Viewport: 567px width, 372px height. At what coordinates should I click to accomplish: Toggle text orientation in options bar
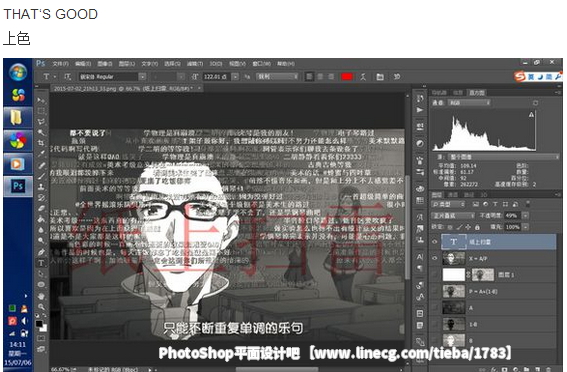tap(67, 77)
